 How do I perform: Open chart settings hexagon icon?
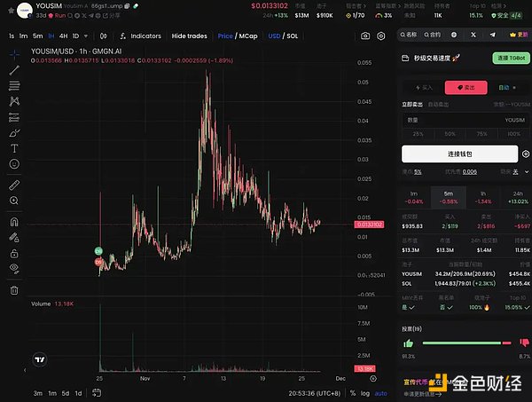tap(381, 36)
